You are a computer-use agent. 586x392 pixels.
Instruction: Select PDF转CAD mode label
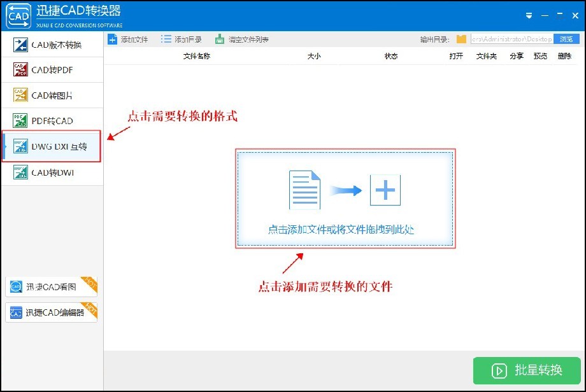click(x=52, y=121)
